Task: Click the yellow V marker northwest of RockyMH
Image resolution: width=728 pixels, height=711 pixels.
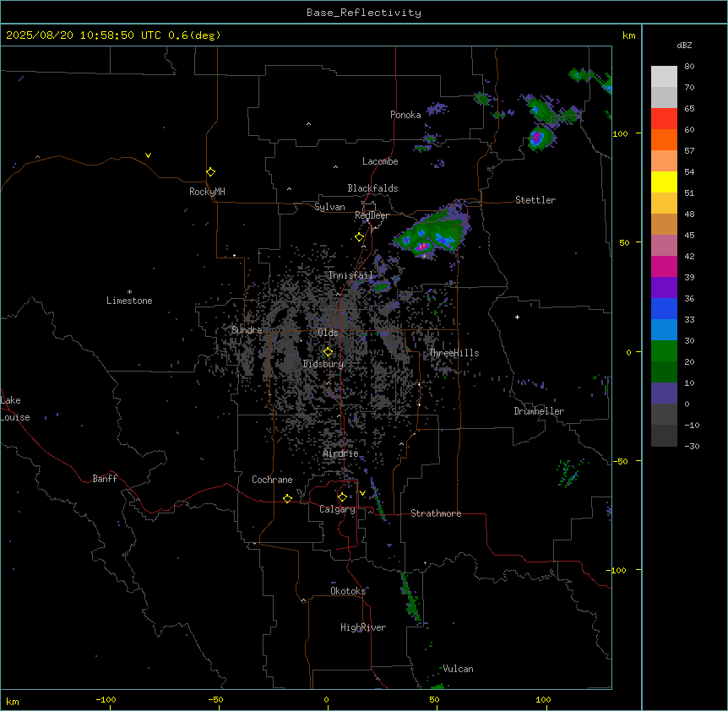Action: 148,155
